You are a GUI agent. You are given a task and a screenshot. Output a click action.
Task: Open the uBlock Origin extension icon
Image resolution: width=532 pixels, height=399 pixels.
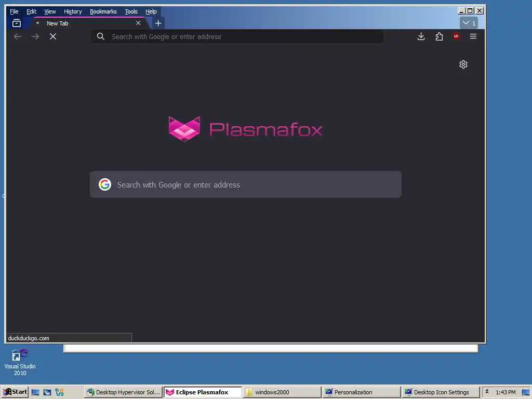[456, 36]
